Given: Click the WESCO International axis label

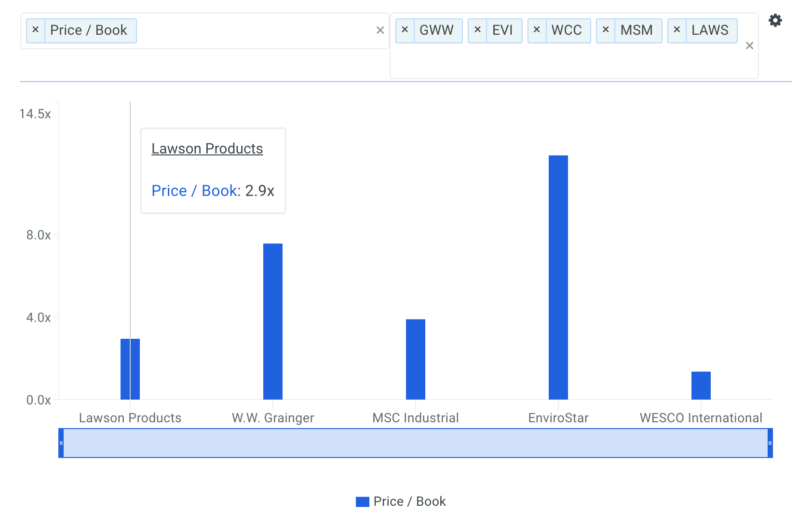Looking at the screenshot, I should pyautogui.click(x=701, y=418).
